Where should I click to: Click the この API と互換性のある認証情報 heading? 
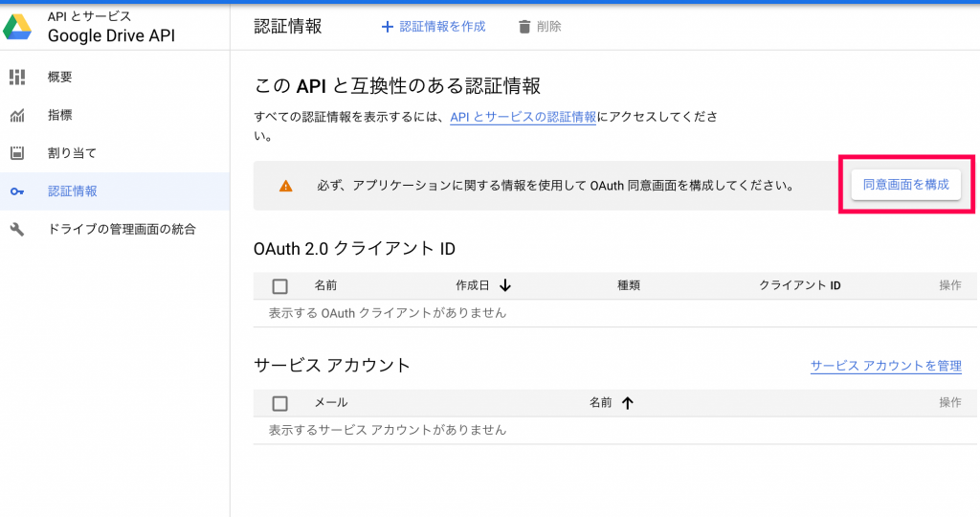point(397,85)
